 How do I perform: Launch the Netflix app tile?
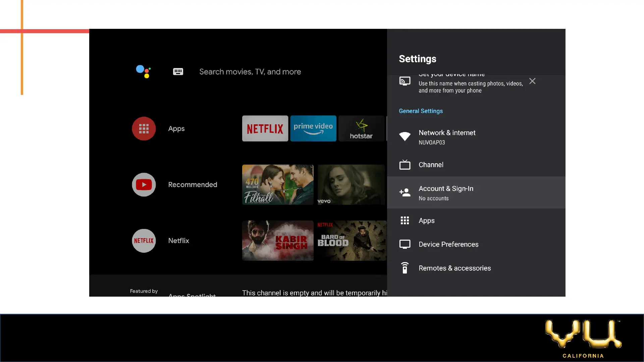pos(265,129)
